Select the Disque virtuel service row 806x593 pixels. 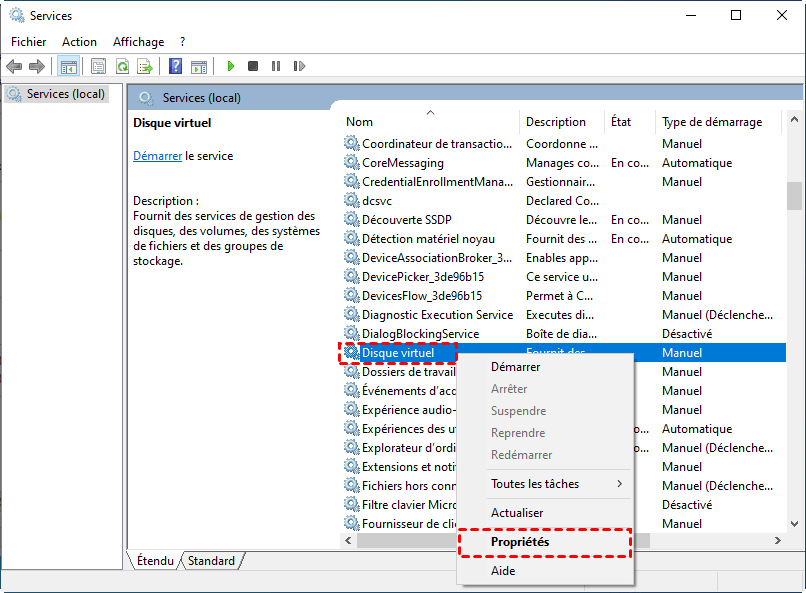tap(563, 353)
